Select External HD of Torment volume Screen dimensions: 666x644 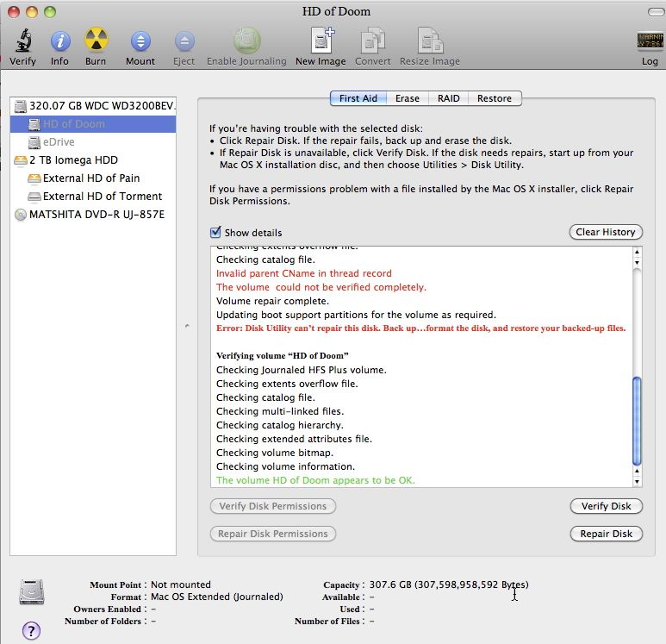pyautogui.click(x=93, y=197)
